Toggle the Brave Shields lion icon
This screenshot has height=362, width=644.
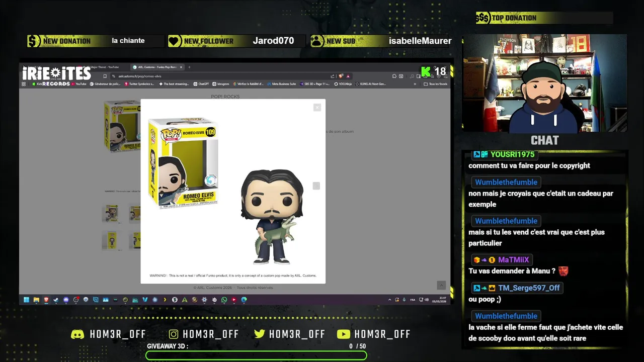click(x=342, y=76)
